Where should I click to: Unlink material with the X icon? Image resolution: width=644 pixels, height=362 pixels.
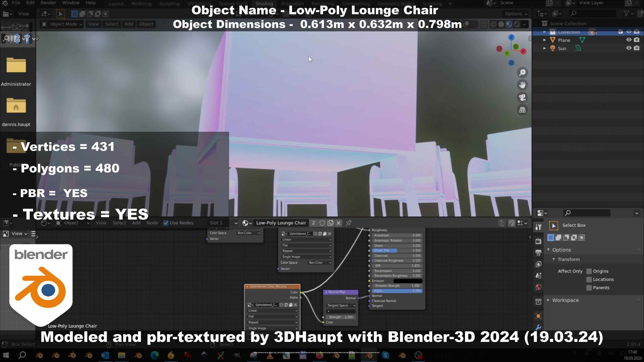coord(338,223)
